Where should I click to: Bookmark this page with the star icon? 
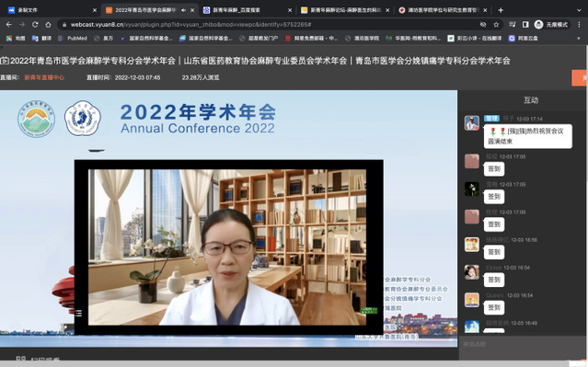[x=496, y=24]
